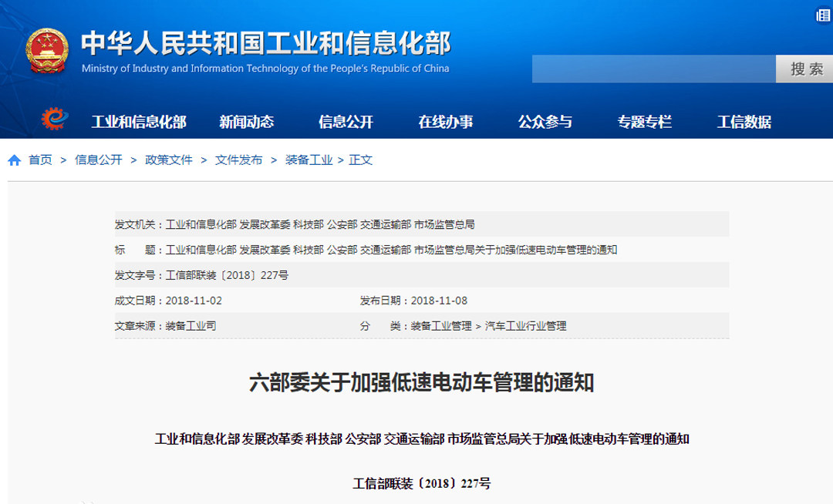The width and height of the screenshot is (833, 504).
Task: Click the home icon in breadcrumb
Action: pyautogui.click(x=15, y=160)
